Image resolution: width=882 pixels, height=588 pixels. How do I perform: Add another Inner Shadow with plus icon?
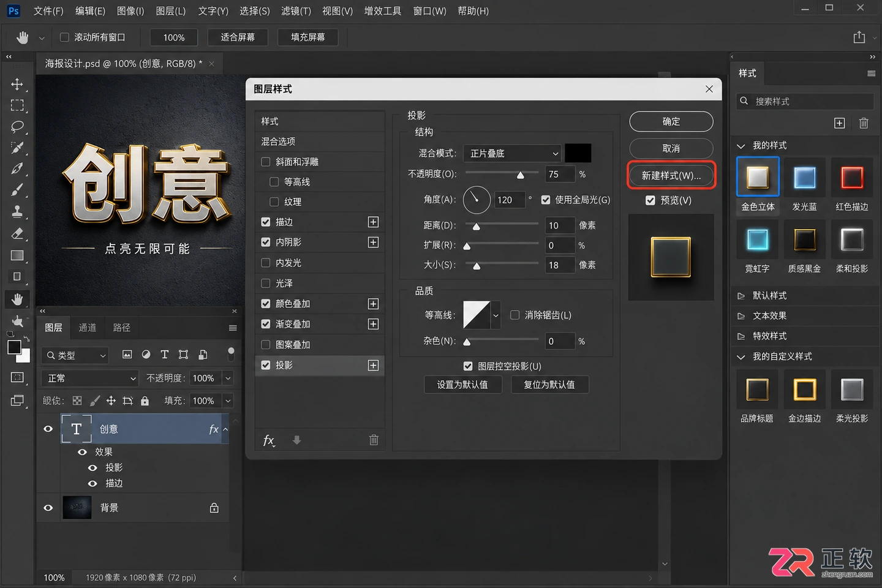(373, 242)
